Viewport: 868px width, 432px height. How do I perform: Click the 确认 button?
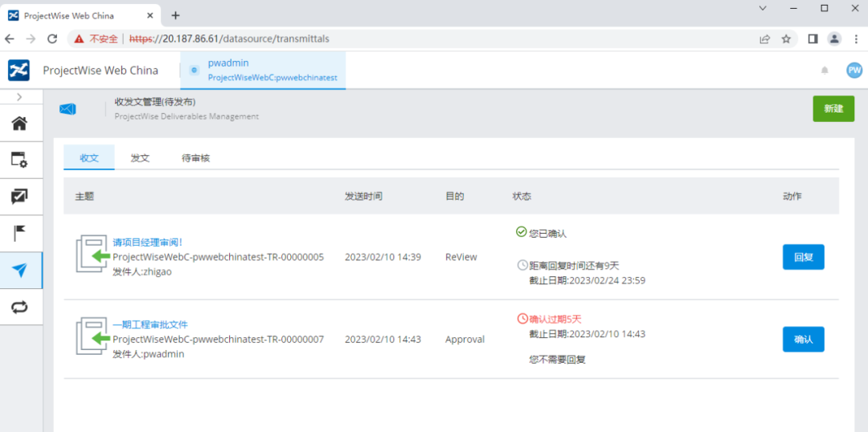[x=803, y=339]
